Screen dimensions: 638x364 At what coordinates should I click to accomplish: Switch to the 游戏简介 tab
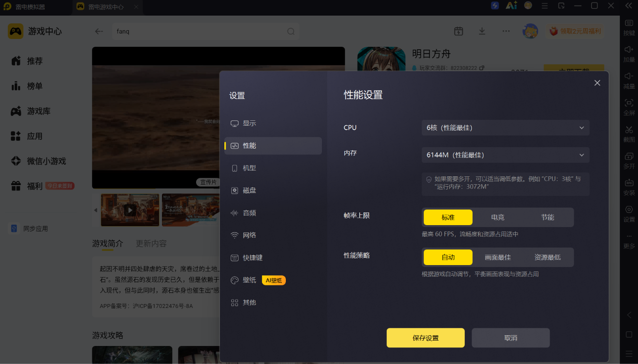click(108, 243)
